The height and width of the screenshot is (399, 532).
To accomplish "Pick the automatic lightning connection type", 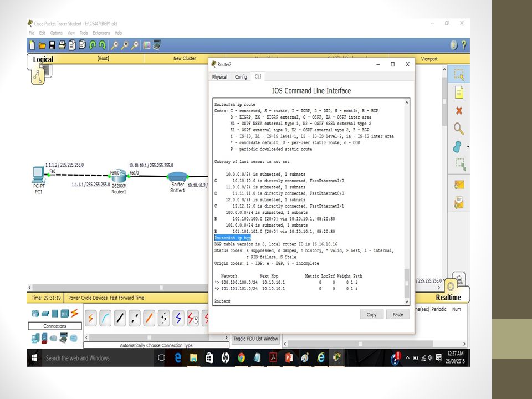I will point(90,318).
